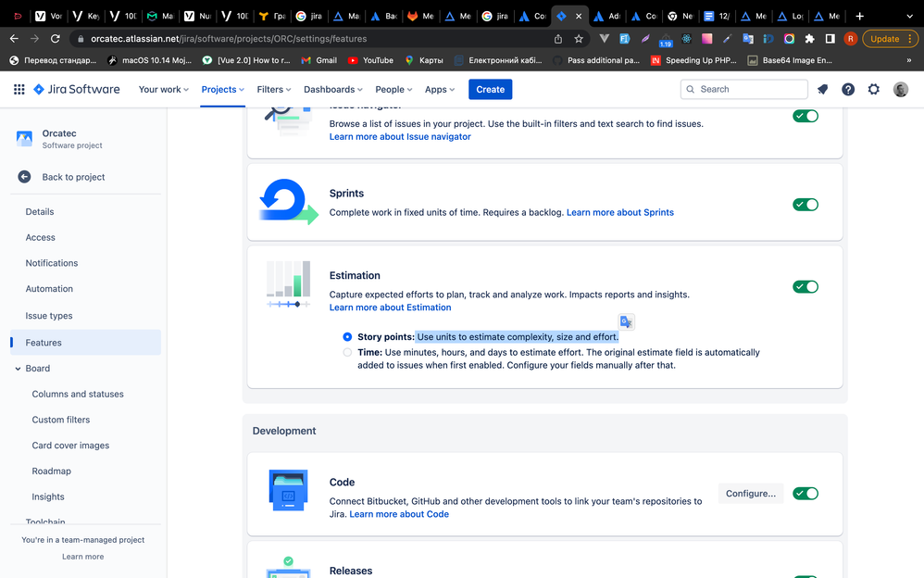The height and width of the screenshot is (578, 924).
Task: Select Features in the sidebar
Action: coord(85,342)
